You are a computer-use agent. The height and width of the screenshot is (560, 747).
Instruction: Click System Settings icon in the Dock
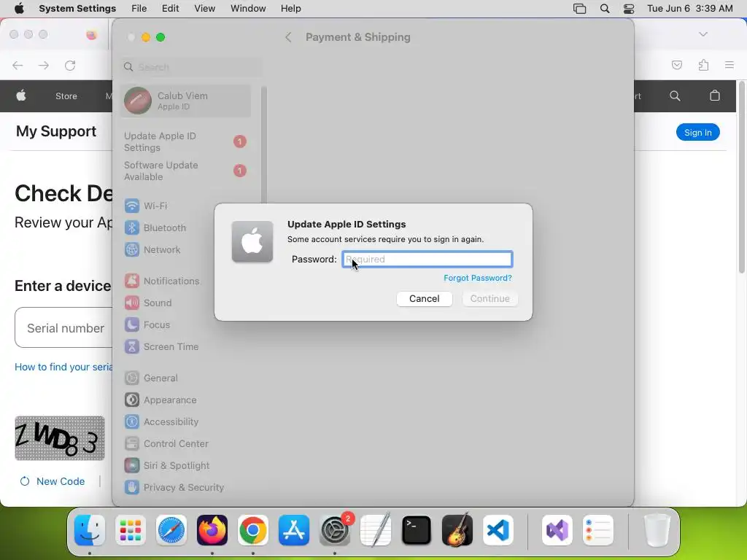335,530
